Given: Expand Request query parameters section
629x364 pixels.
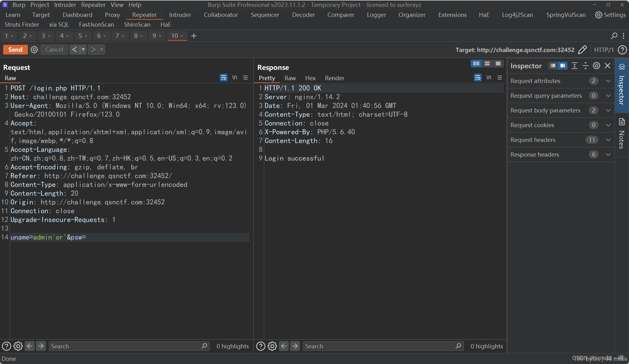Looking at the screenshot, I should [x=561, y=96].
